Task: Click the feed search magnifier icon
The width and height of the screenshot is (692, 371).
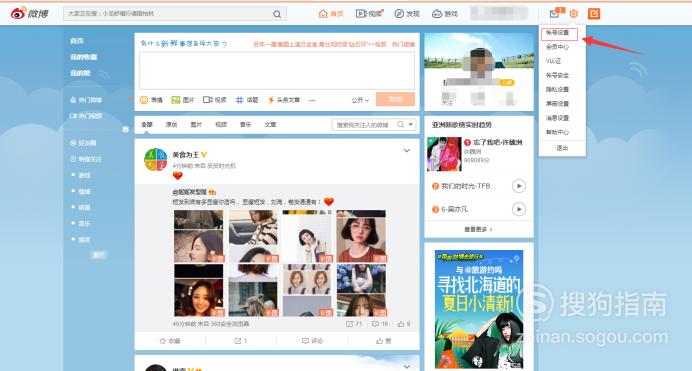Action: (400, 125)
